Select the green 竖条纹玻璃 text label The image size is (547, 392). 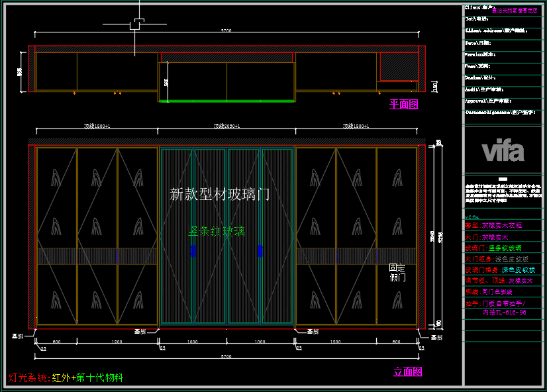[217, 232]
